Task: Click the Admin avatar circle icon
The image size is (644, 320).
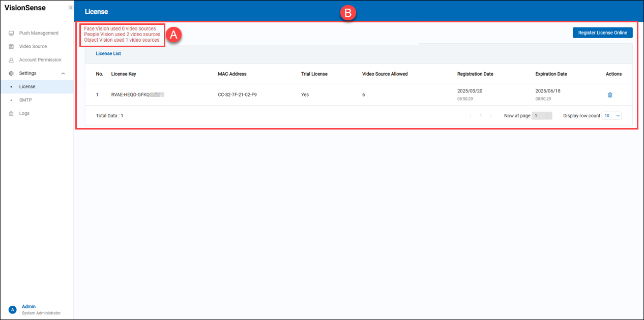Action: (x=13, y=310)
